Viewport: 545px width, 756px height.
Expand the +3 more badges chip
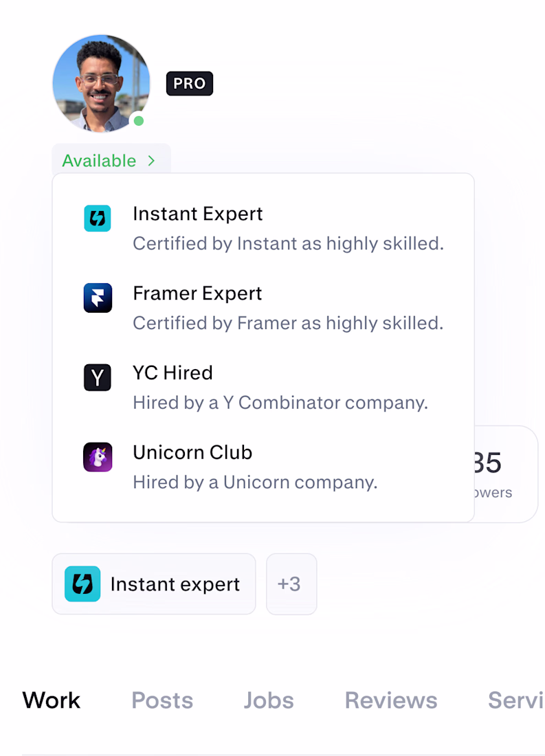tap(291, 584)
